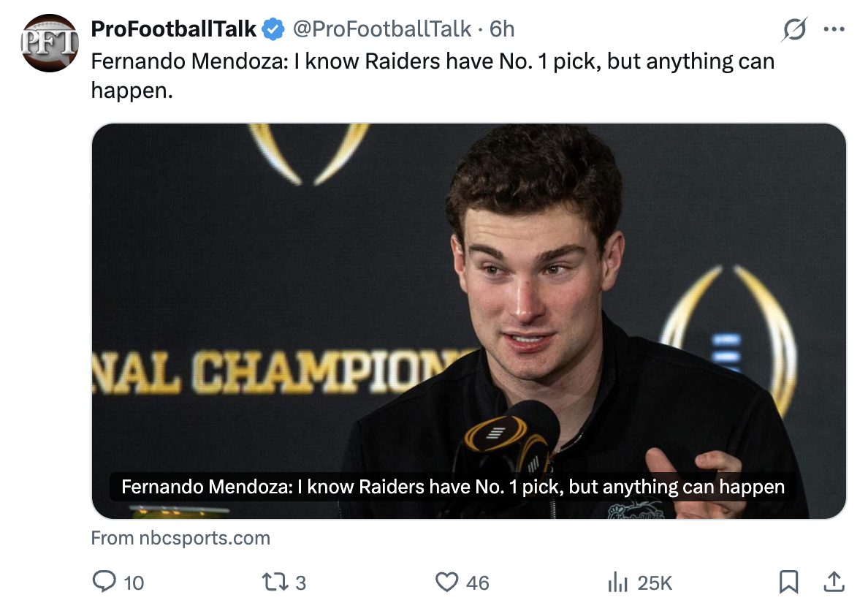
Task: Open the ProFootballTalk profile avatar
Action: [50, 43]
